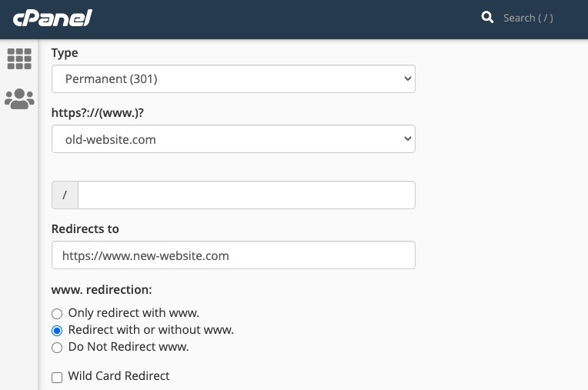Open the Permanent (301) type dropdown
The height and width of the screenshot is (390, 588).
(x=233, y=78)
